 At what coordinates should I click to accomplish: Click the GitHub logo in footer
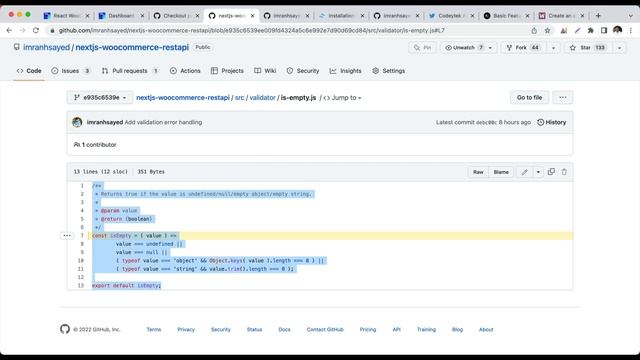(x=65, y=329)
